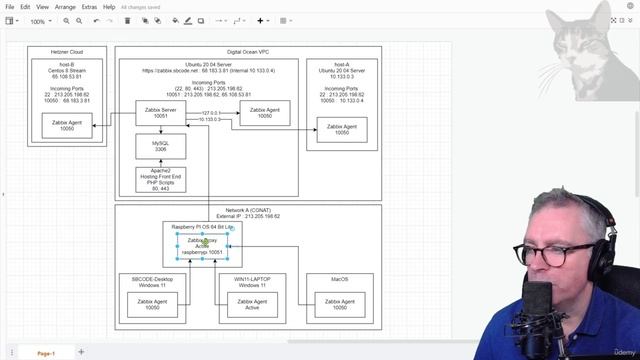Open the Extras menu

(x=89, y=7)
